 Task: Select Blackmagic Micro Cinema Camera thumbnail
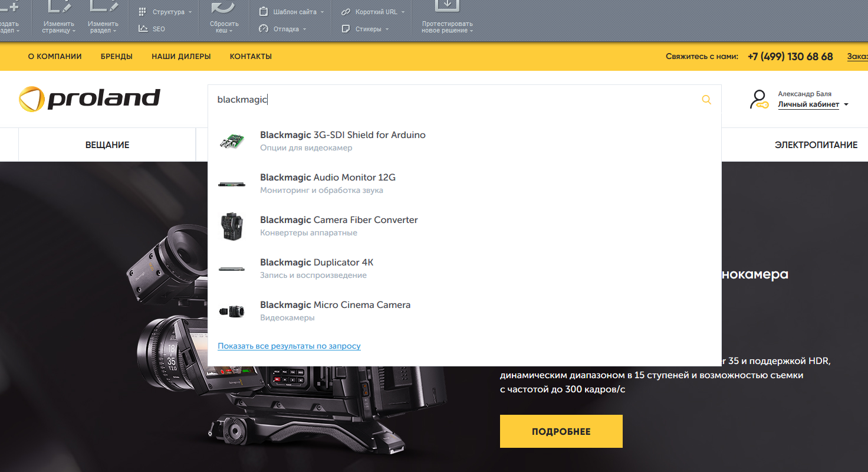tap(231, 311)
